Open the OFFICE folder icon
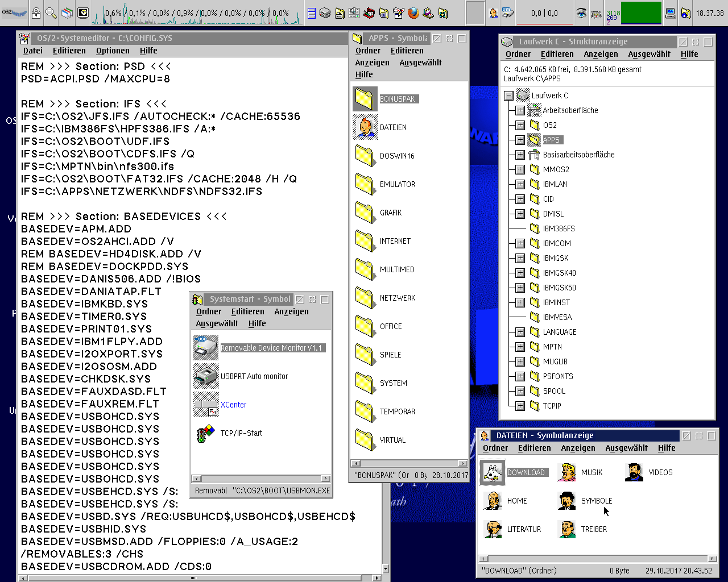 point(365,326)
